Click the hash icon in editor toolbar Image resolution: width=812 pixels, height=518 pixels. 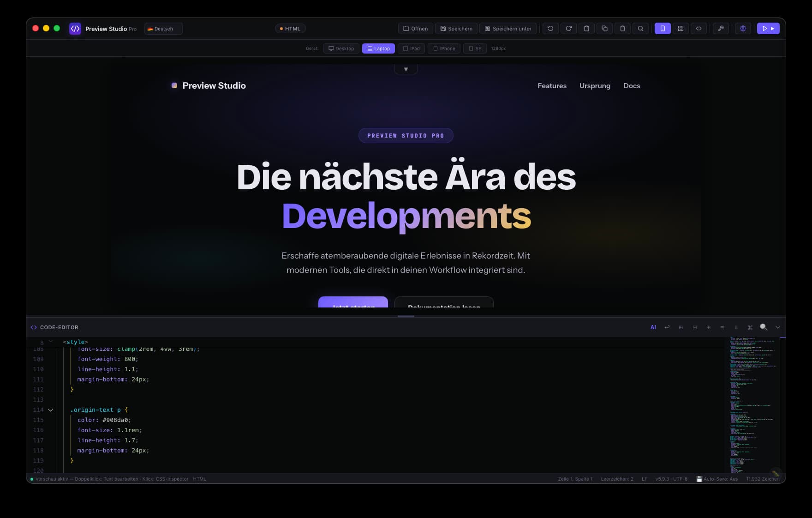pyautogui.click(x=736, y=327)
